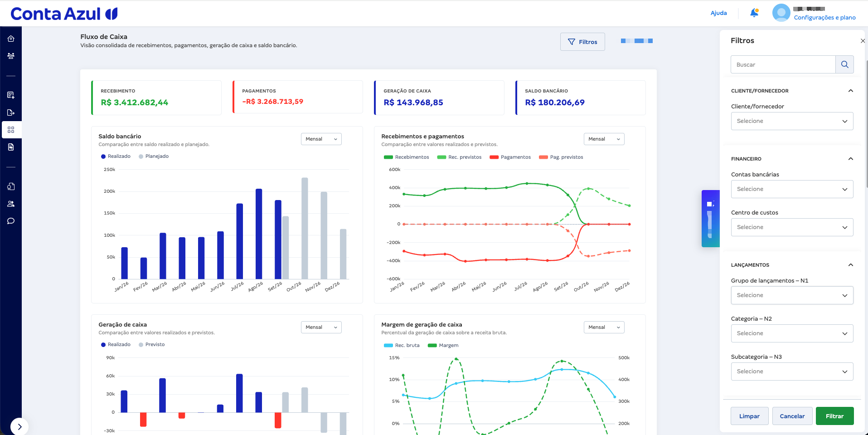Toggle Realizado legend in Saldo bancário chart

coord(116,156)
